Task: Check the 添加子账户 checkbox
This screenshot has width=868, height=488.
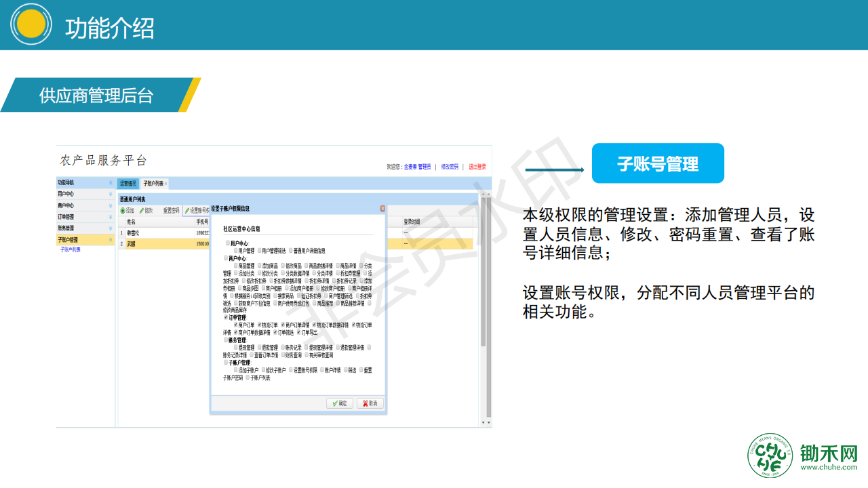Action: (235, 369)
